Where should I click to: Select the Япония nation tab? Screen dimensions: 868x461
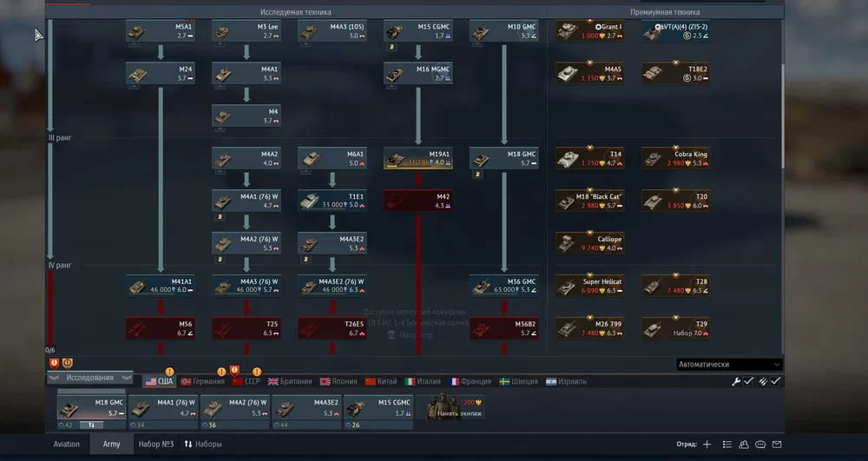339,381
